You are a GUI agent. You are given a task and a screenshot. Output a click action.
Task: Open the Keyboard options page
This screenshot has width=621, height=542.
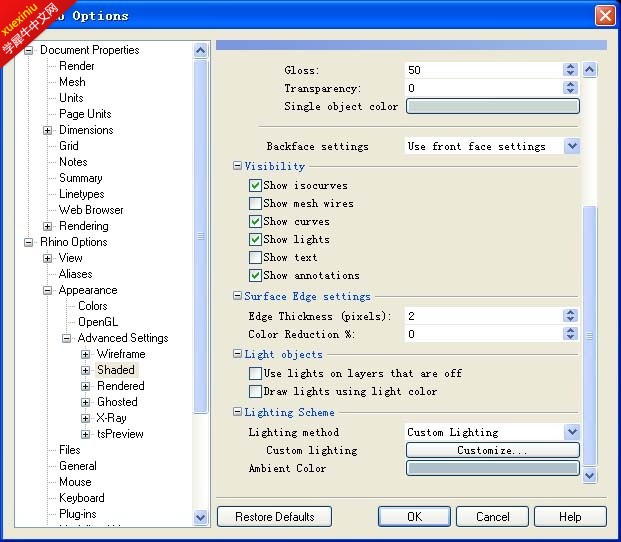pos(82,498)
